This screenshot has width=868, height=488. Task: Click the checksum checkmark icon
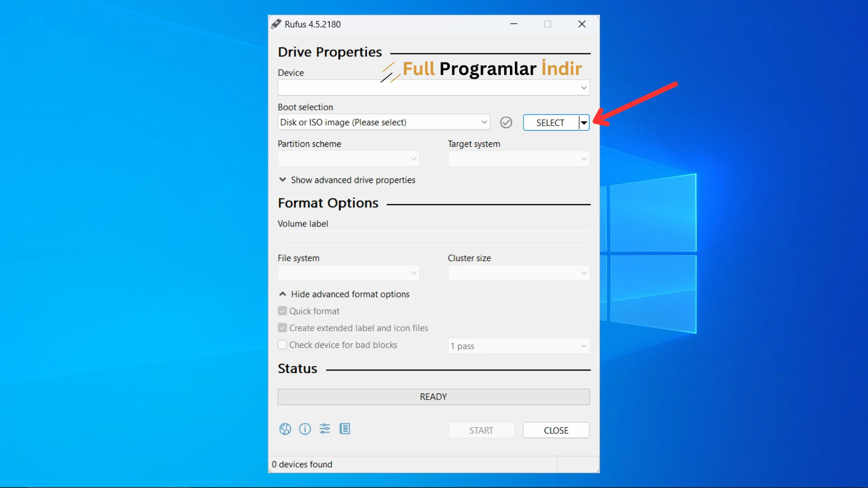506,122
